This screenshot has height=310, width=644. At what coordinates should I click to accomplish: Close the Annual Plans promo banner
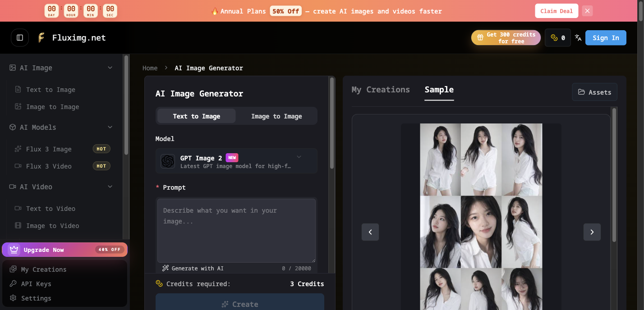pyautogui.click(x=587, y=11)
